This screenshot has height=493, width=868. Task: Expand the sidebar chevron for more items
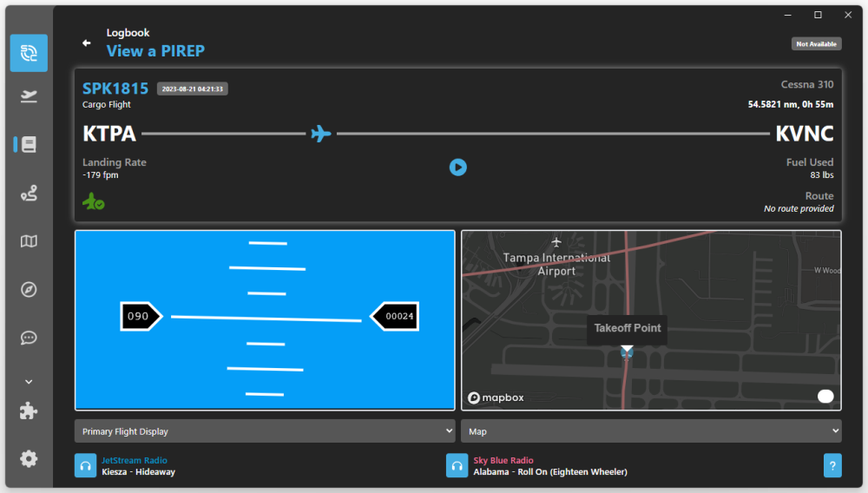(x=29, y=381)
